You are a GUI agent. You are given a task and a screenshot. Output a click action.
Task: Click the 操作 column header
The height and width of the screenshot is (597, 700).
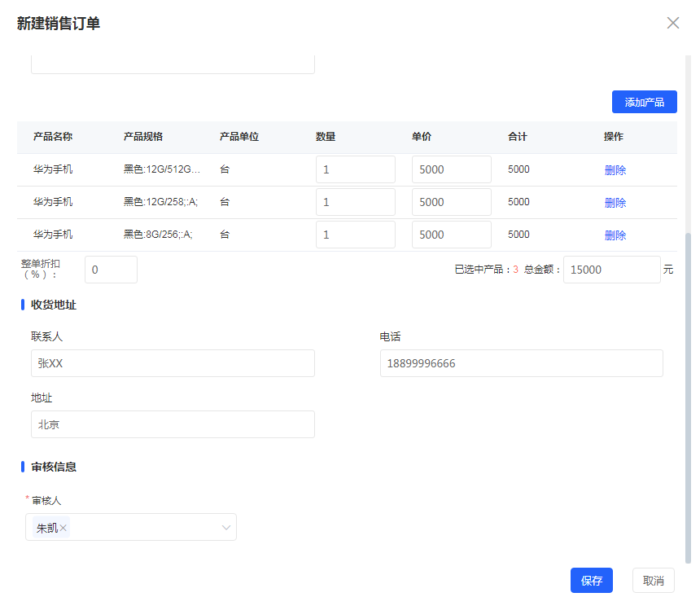614,136
